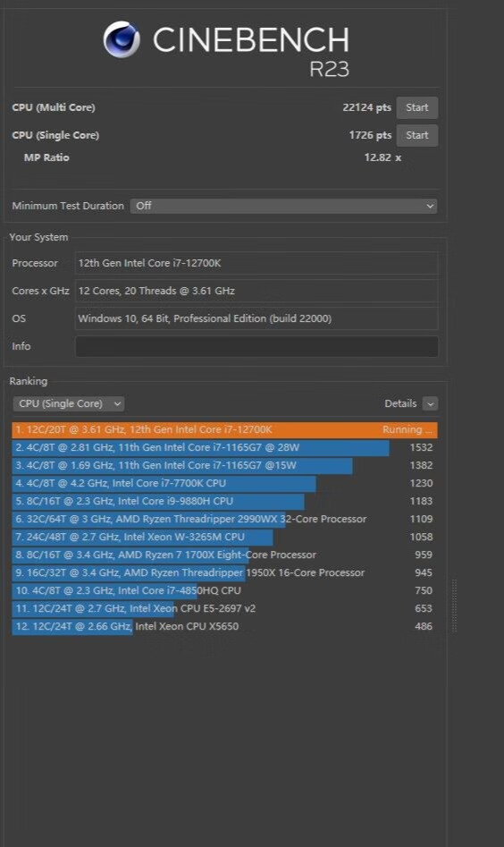The width and height of the screenshot is (504, 847).
Task: Click the Minimum Test Duration label
Action: click(x=68, y=206)
